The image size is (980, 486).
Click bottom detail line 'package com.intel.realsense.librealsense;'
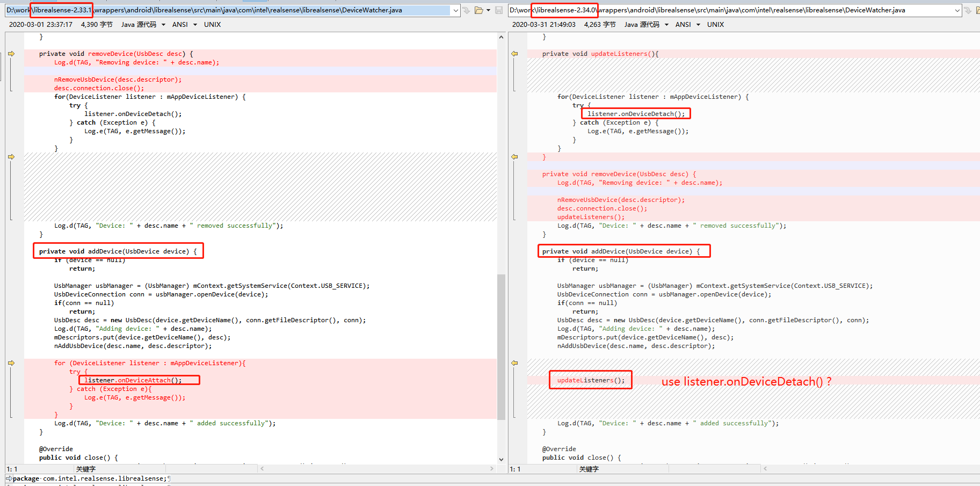pos(90,478)
